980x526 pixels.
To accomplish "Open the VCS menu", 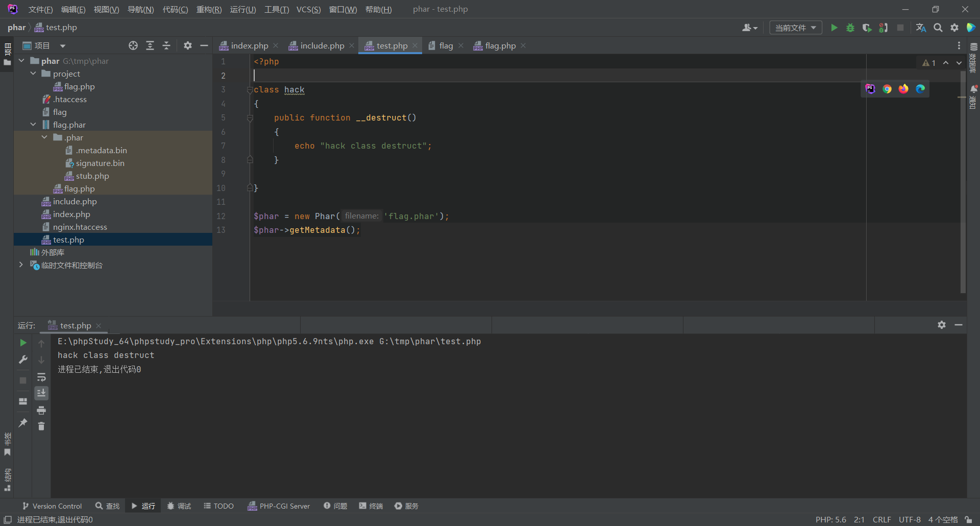I will [x=308, y=9].
